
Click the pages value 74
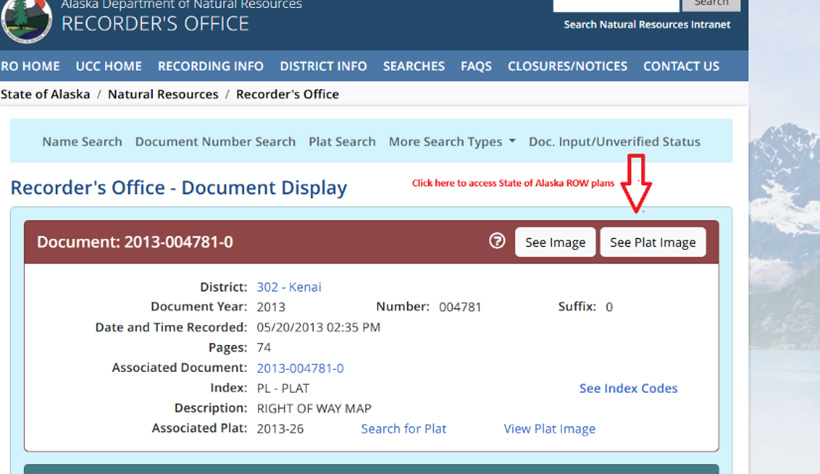click(x=264, y=348)
